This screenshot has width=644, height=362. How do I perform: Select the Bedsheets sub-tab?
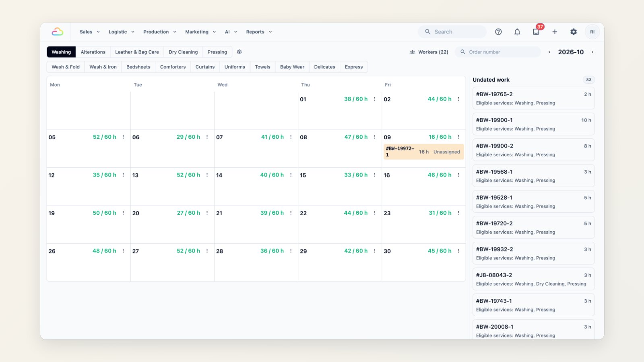[138, 67]
